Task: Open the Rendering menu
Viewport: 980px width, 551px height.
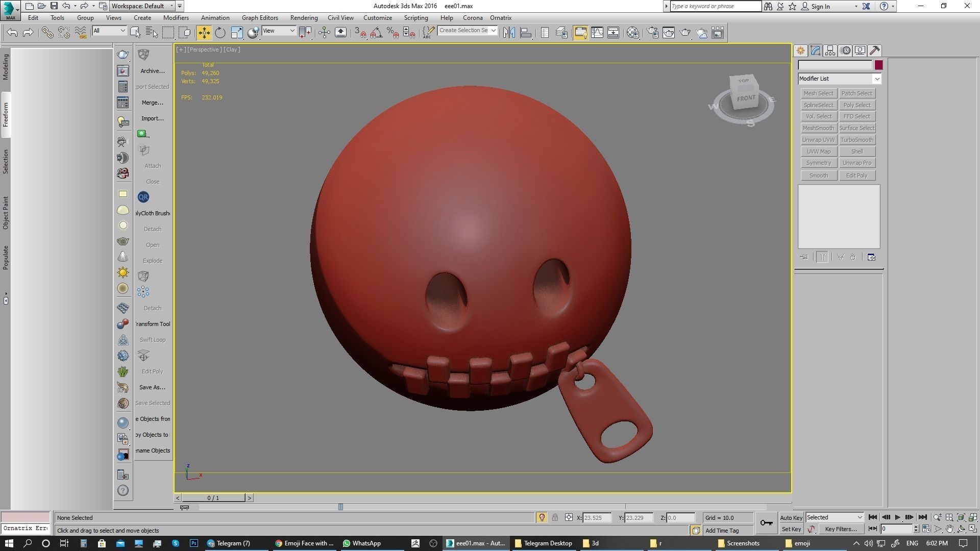Action: [304, 17]
